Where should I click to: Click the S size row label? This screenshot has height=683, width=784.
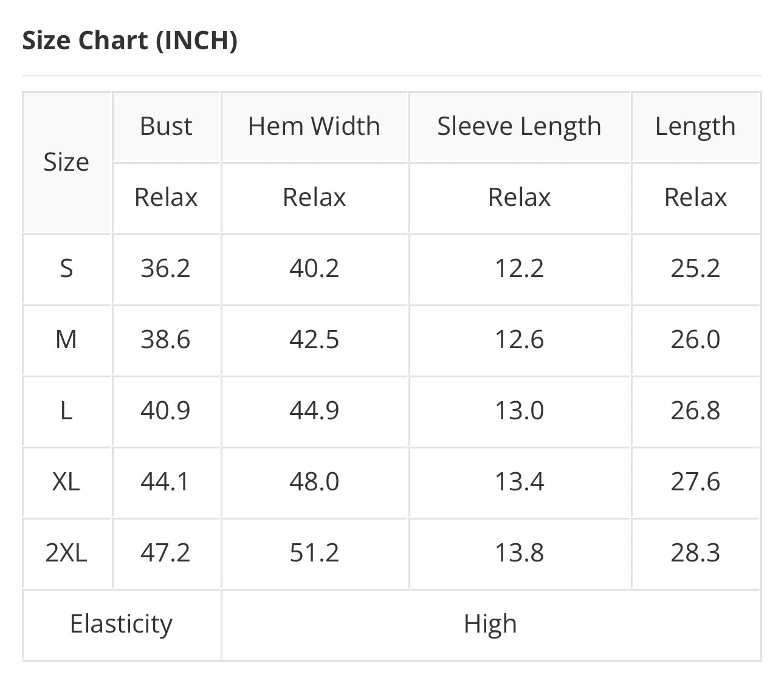(66, 268)
